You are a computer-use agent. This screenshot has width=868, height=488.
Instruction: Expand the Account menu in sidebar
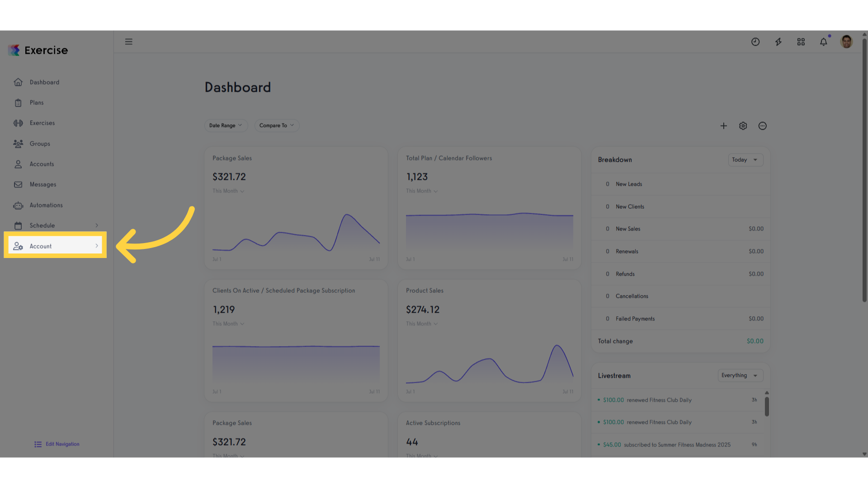(x=55, y=246)
